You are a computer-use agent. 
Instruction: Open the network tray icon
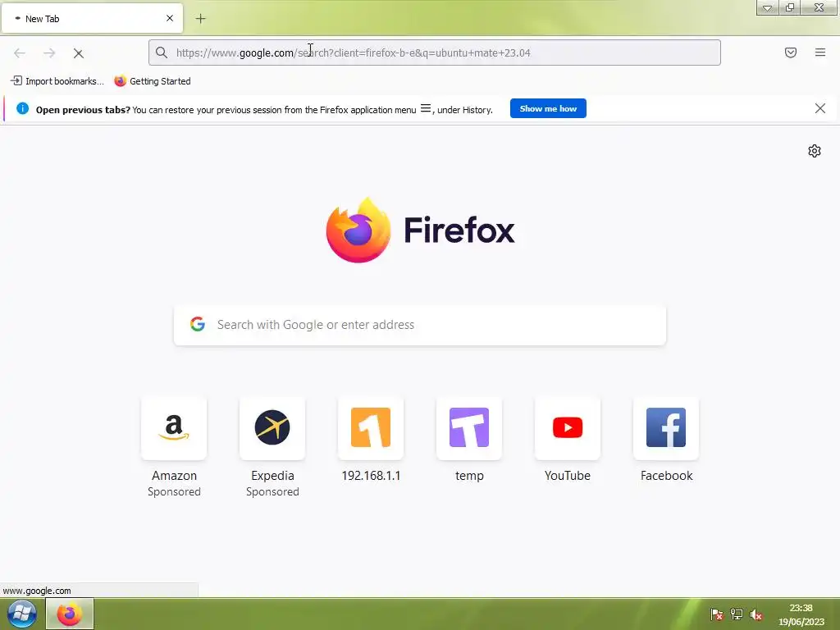737,614
